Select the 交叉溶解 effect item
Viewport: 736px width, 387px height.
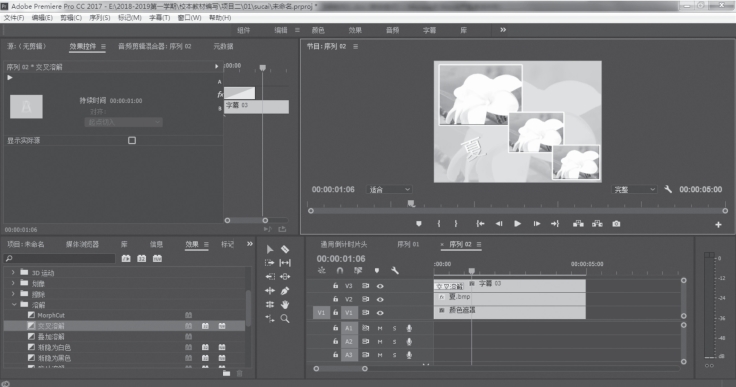tap(124, 326)
